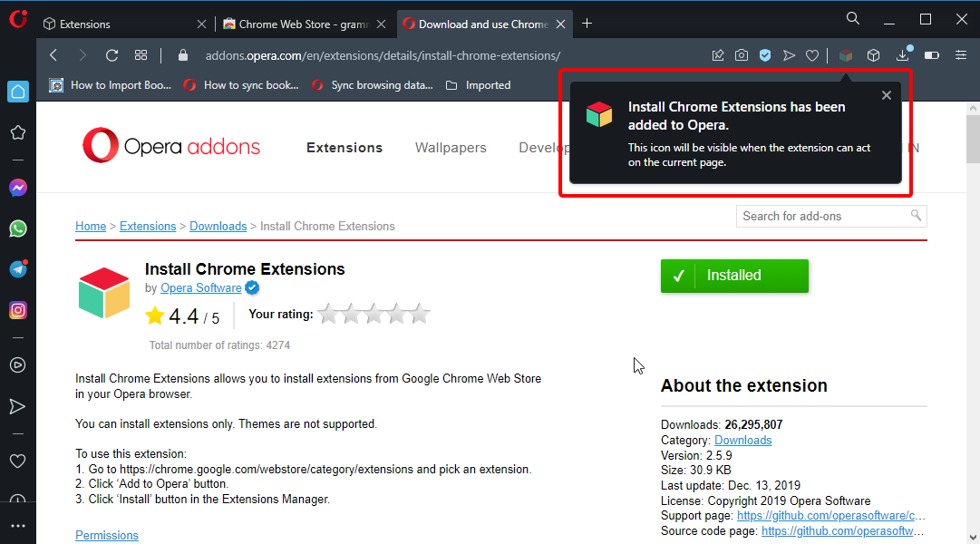Click the Opera menu logo
980x544 pixels.
pos(18,18)
